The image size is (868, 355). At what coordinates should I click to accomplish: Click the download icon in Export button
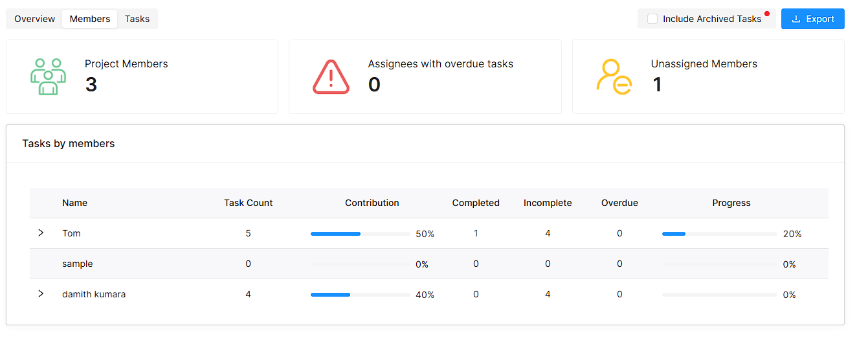tap(796, 19)
